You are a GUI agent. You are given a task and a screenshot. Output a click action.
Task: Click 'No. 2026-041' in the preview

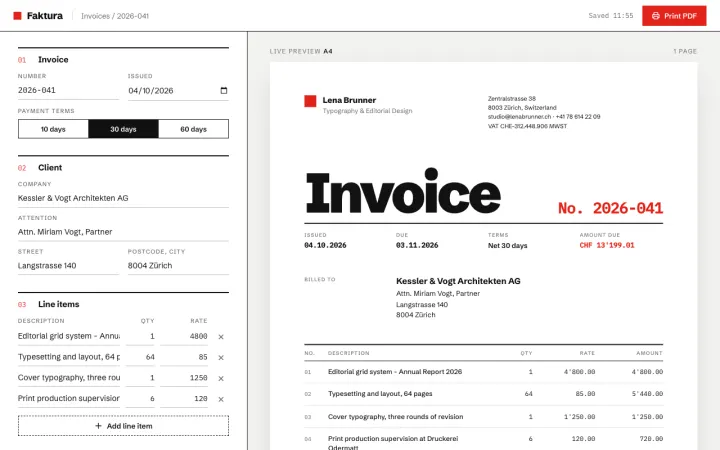pos(610,208)
